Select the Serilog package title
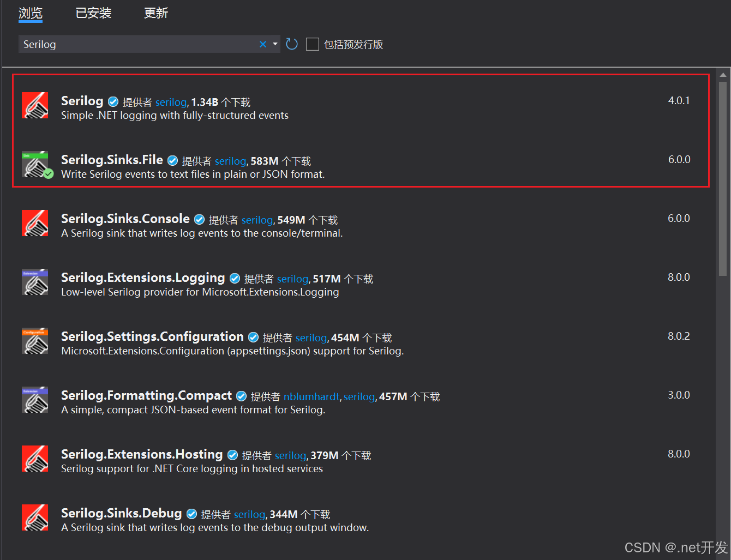Screen dimensions: 731x560 pyautogui.click(x=82, y=101)
